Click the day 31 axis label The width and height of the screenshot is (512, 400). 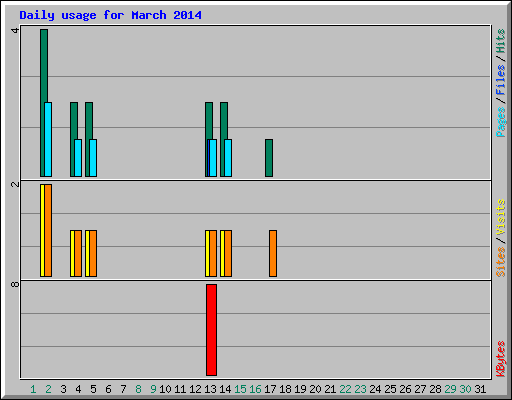click(480, 389)
